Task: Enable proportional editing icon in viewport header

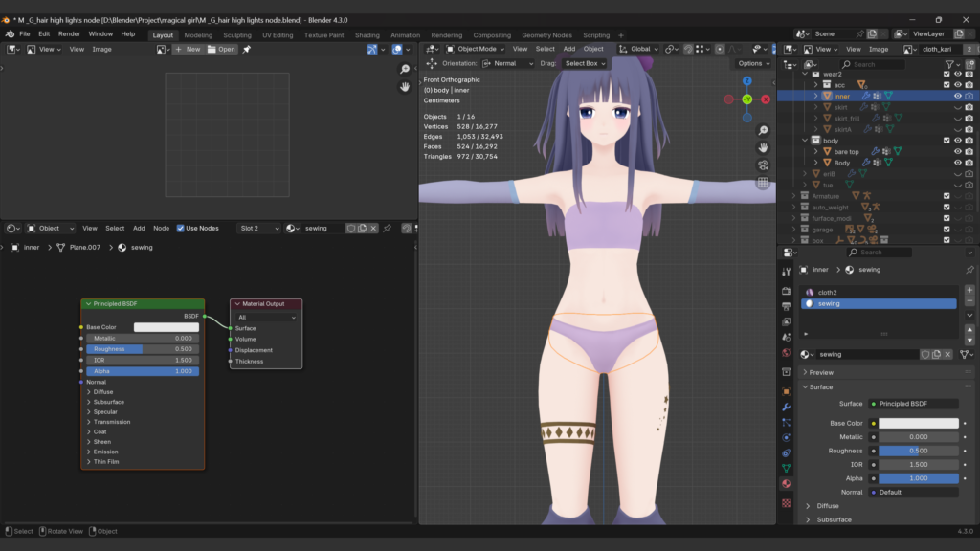Action: pos(720,49)
